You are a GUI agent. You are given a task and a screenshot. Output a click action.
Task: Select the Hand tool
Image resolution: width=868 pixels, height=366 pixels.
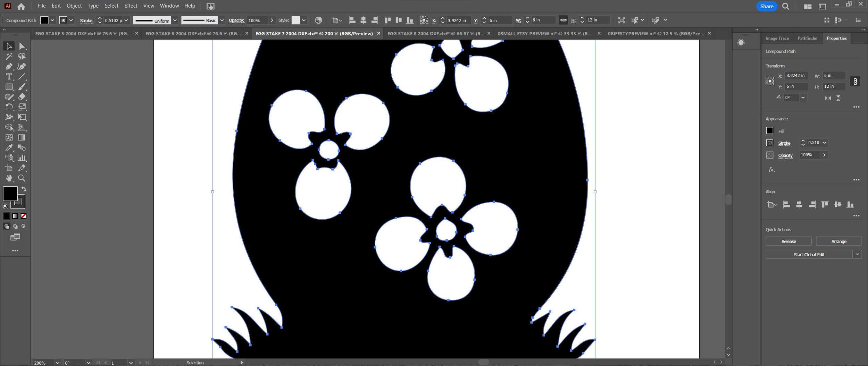tap(9, 178)
